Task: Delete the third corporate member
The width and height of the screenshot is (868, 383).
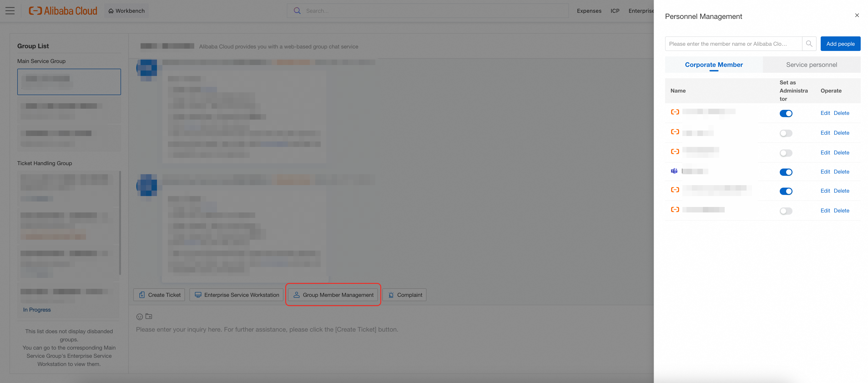Action: (x=841, y=153)
